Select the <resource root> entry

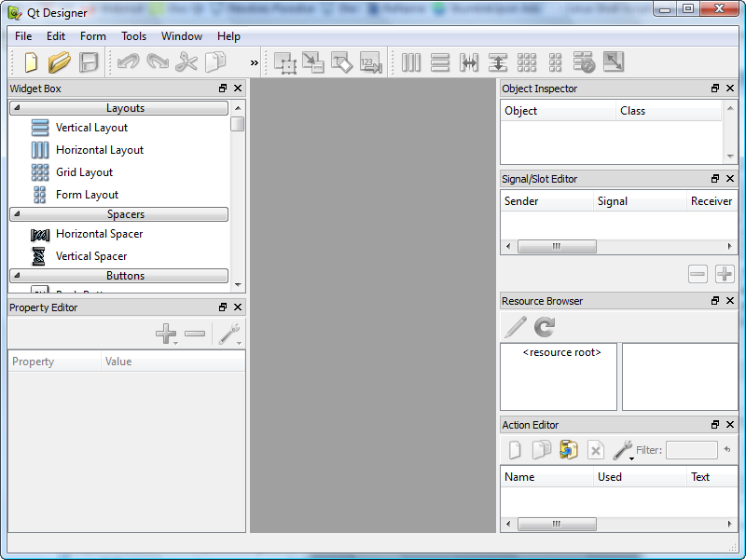pyautogui.click(x=561, y=352)
